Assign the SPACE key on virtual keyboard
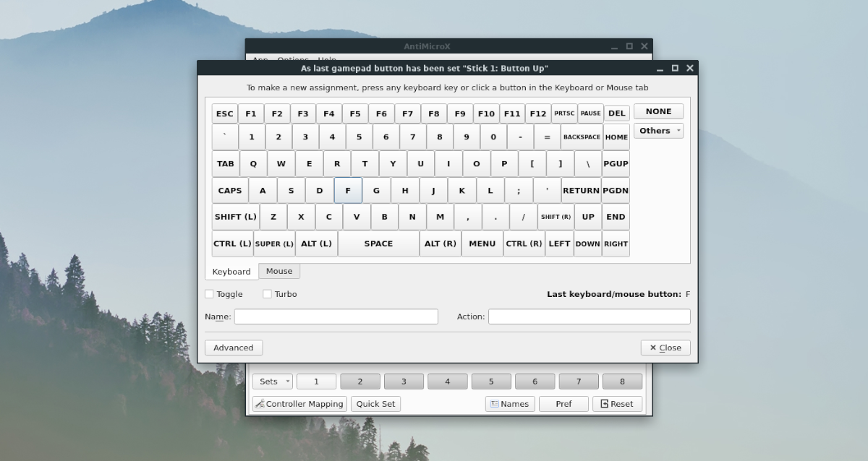This screenshot has height=461, width=868. pos(378,244)
